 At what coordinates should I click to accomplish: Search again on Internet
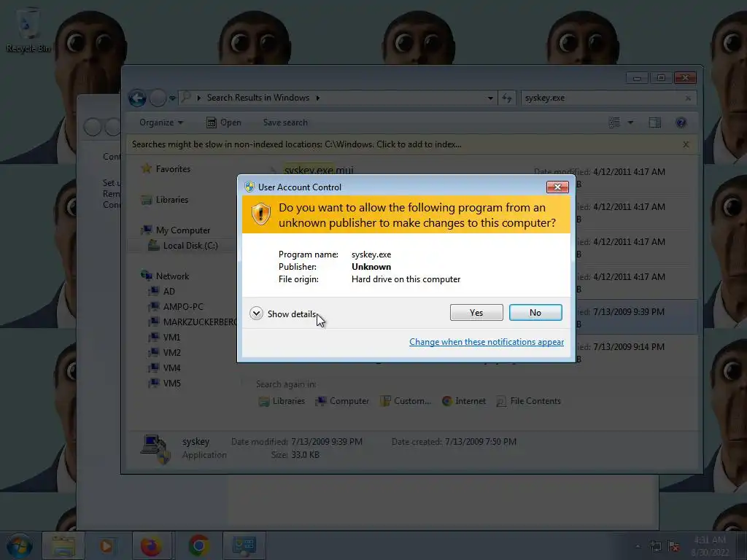463,401
